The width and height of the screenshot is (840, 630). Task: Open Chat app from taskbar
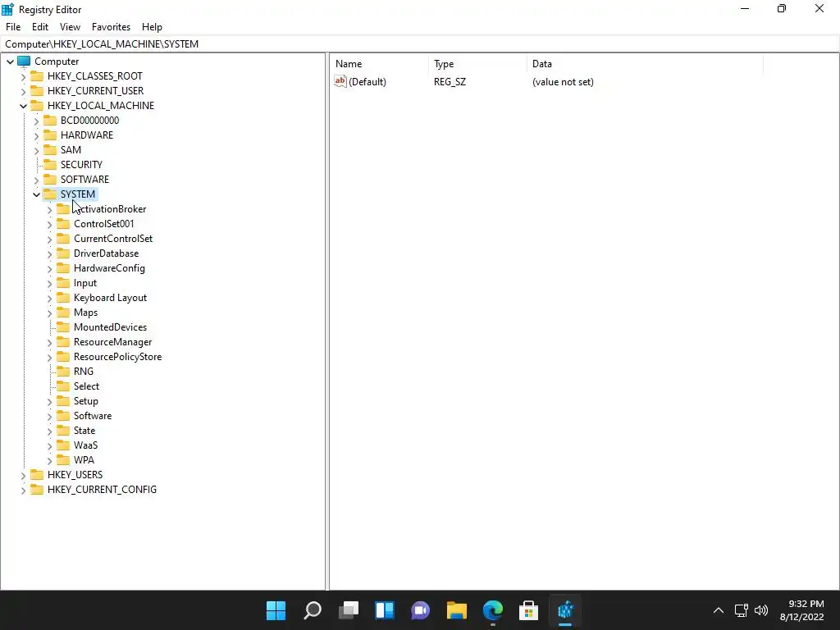click(421, 610)
